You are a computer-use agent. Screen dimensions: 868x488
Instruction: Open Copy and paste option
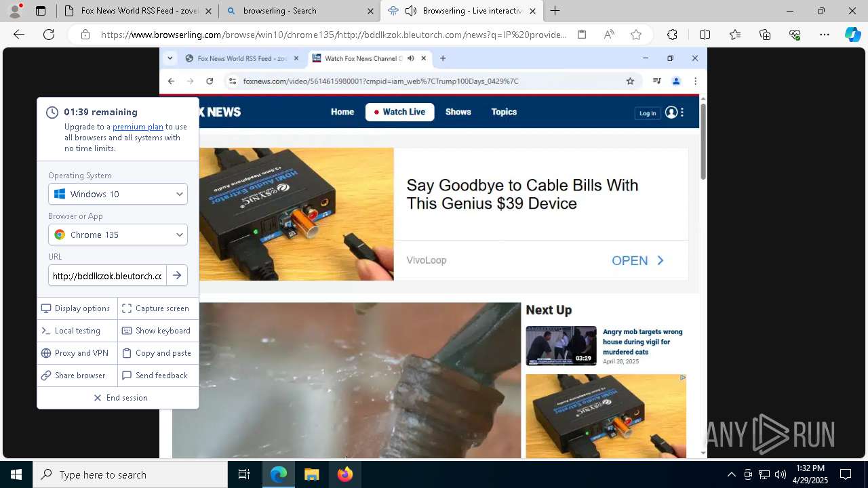click(x=157, y=353)
